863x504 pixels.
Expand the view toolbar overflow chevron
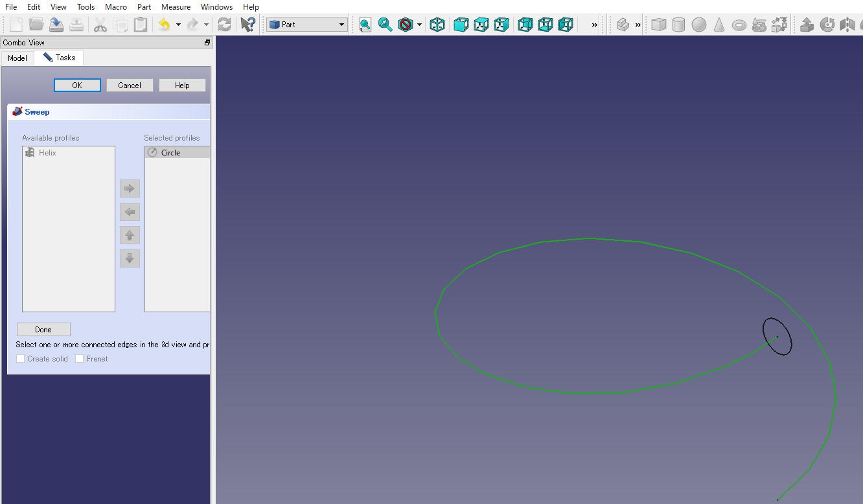tap(594, 25)
